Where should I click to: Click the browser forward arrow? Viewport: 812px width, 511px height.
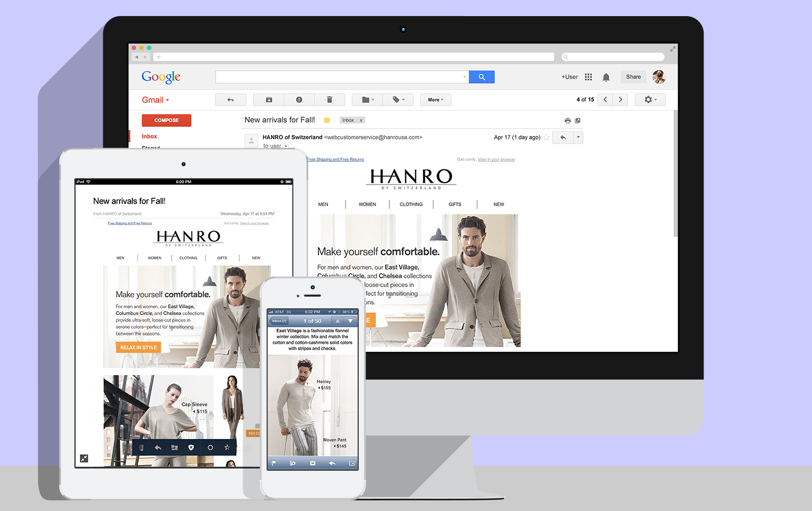(145, 57)
